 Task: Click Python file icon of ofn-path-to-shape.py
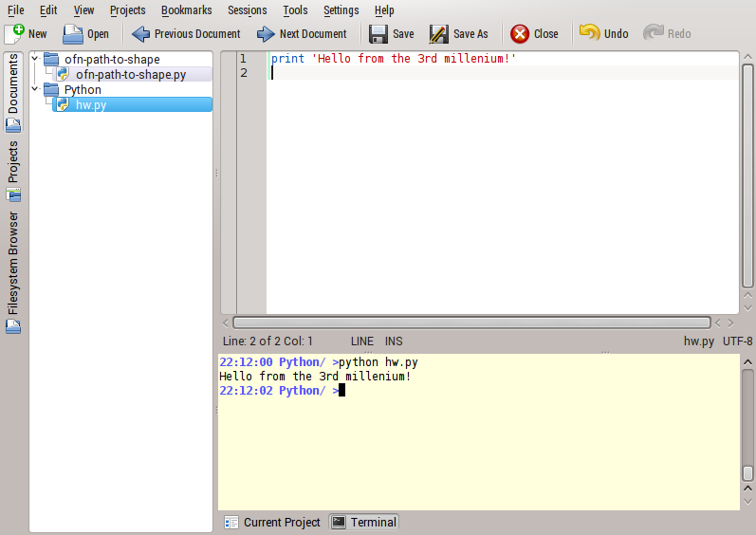(63, 74)
